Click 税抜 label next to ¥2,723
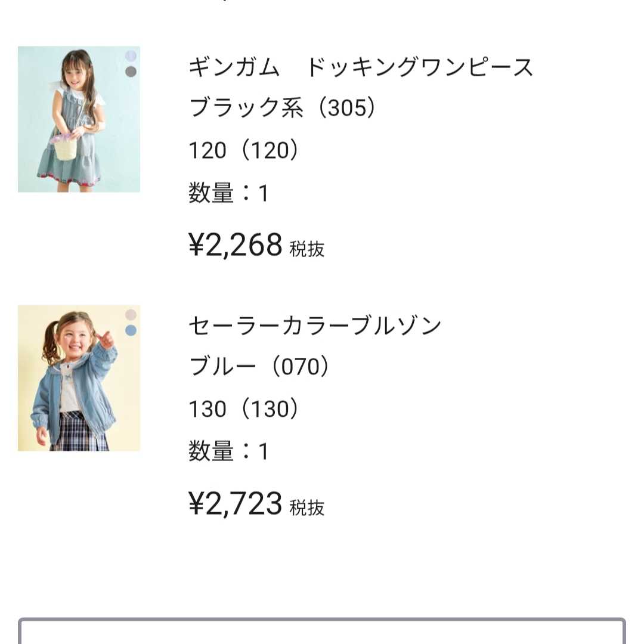Viewport: 644px width, 644px height. [x=307, y=507]
